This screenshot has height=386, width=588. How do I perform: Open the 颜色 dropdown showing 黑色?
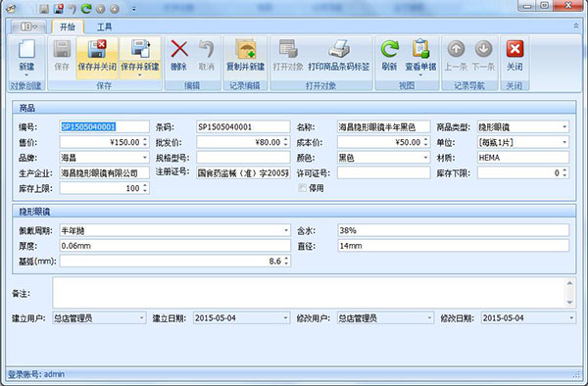tap(425, 158)
